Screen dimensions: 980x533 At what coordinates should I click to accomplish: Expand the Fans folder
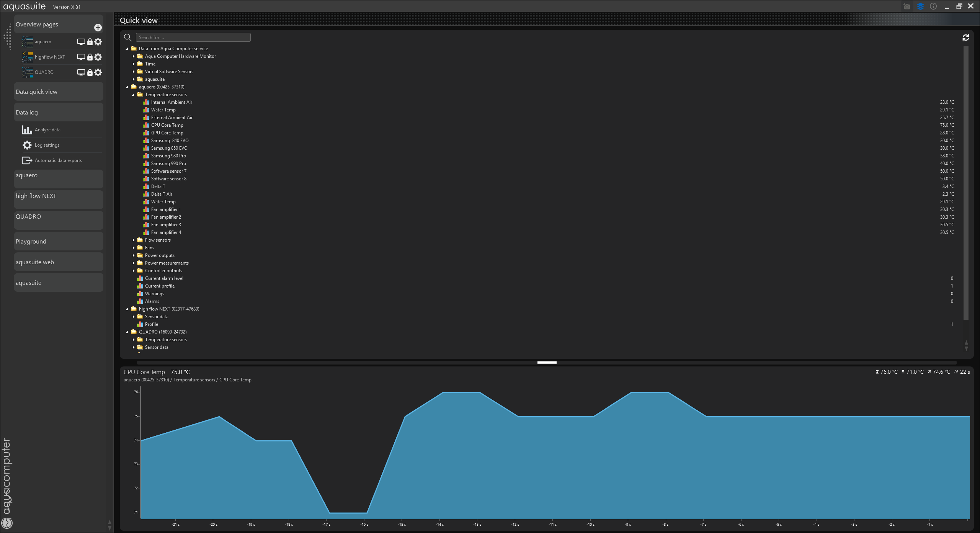click(134, 248)
